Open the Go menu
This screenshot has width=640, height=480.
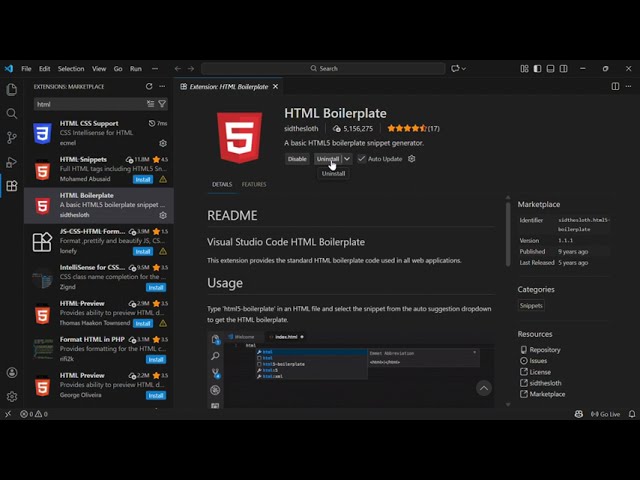click(x=118, y=69)
